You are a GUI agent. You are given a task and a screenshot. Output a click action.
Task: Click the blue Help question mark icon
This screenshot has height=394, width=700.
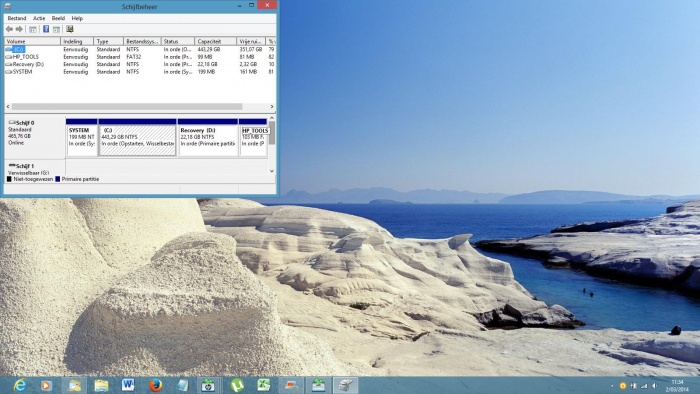click(46, 29)
